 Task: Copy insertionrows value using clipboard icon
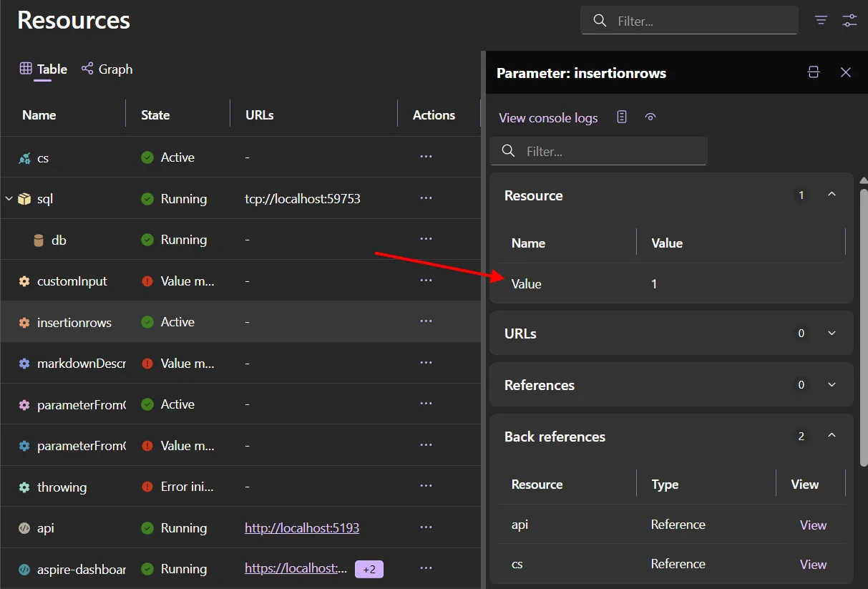point(622,117)
